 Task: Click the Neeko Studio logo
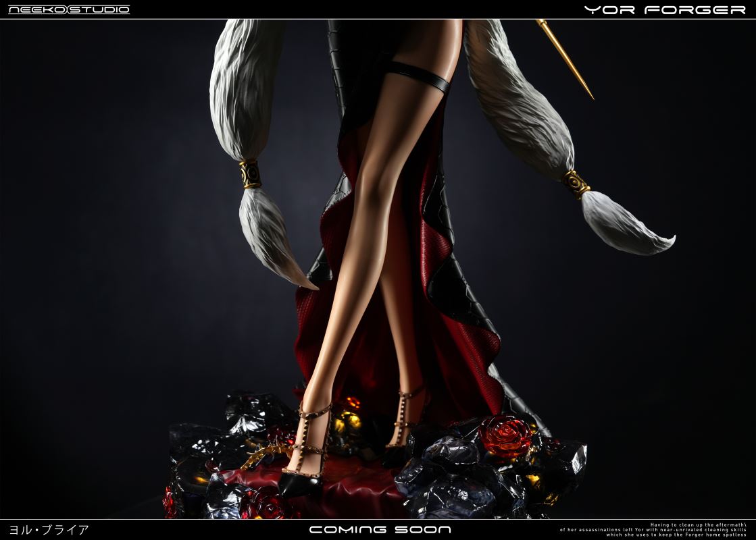(x=68, y=9)
